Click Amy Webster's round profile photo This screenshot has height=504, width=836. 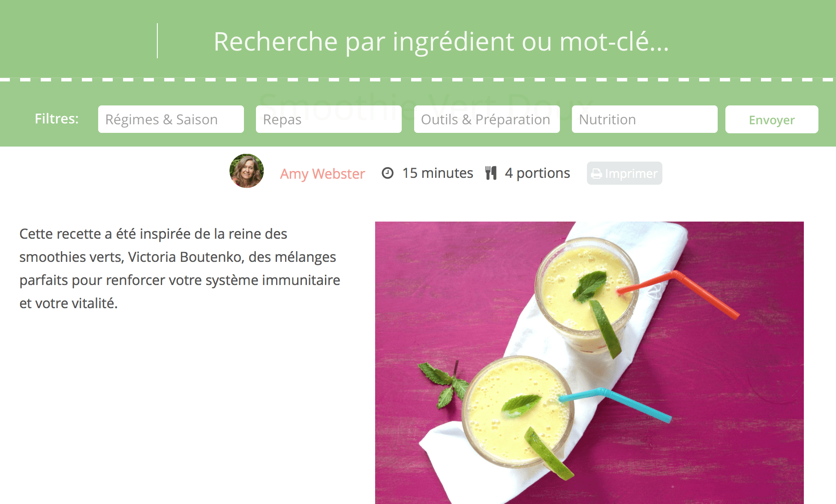point(247,171)
